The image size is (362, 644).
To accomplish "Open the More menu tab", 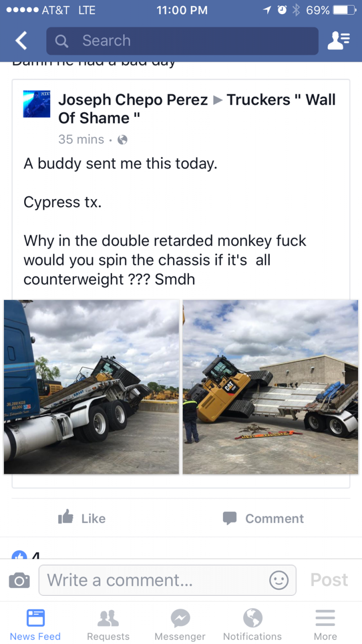I will coord(325,624).
